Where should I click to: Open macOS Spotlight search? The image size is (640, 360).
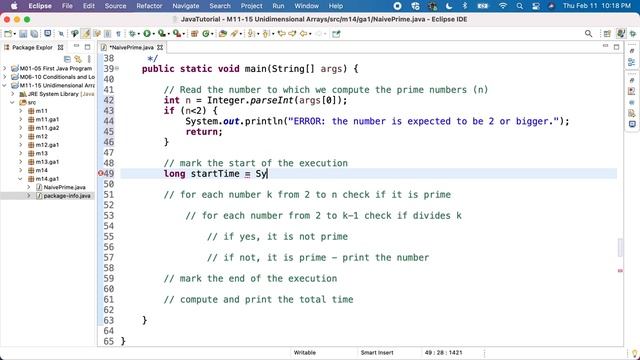pyautogui.click(x=519, y=6)
